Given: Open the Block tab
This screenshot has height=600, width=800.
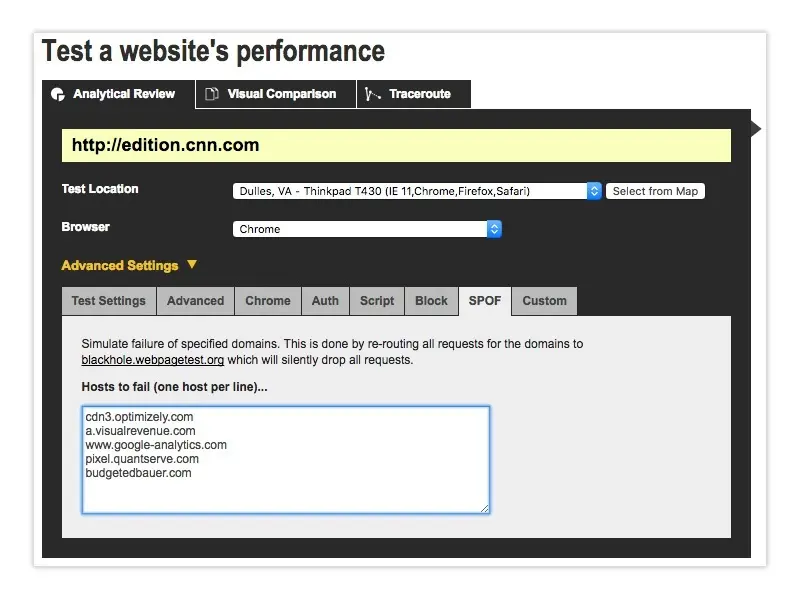Looking at the screenshot, I should tap(431, 300).
